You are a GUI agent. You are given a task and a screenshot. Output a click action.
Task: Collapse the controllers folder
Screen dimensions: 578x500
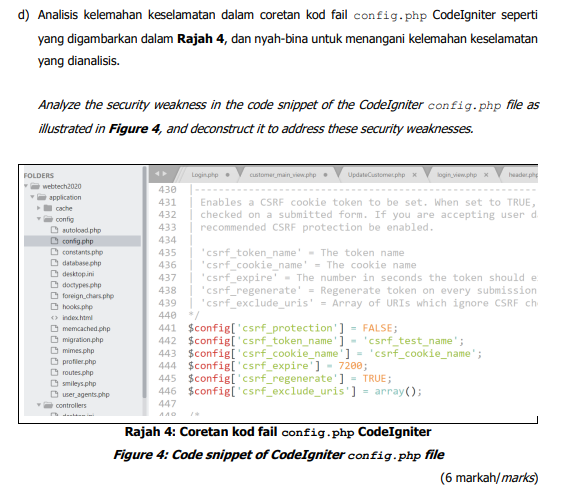(x=39, y=405)
